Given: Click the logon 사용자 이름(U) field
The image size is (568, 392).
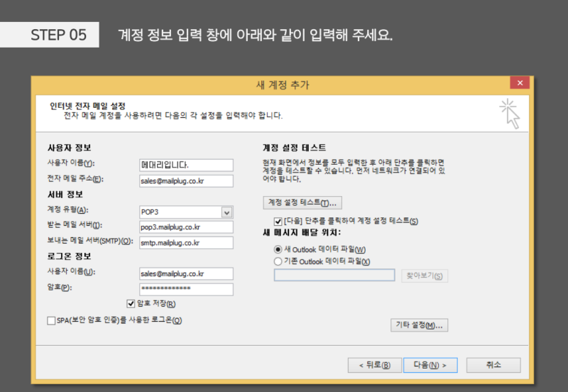Looking at the screenshot, I should [186, 273].
